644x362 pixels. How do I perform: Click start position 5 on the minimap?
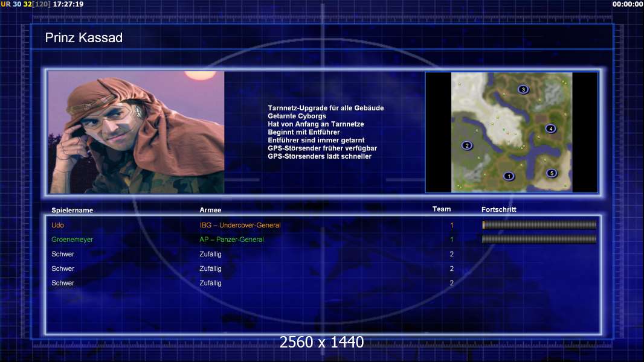click(552, 173)
